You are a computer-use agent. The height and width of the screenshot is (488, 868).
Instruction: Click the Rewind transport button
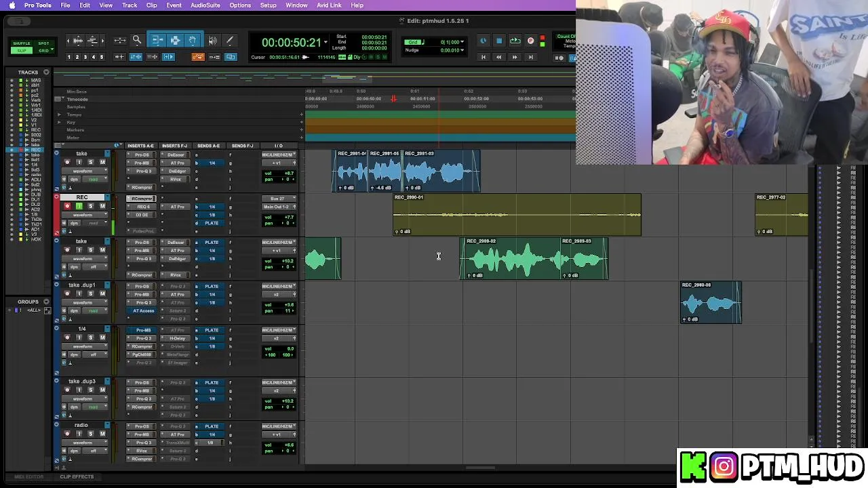click(498, 58)
